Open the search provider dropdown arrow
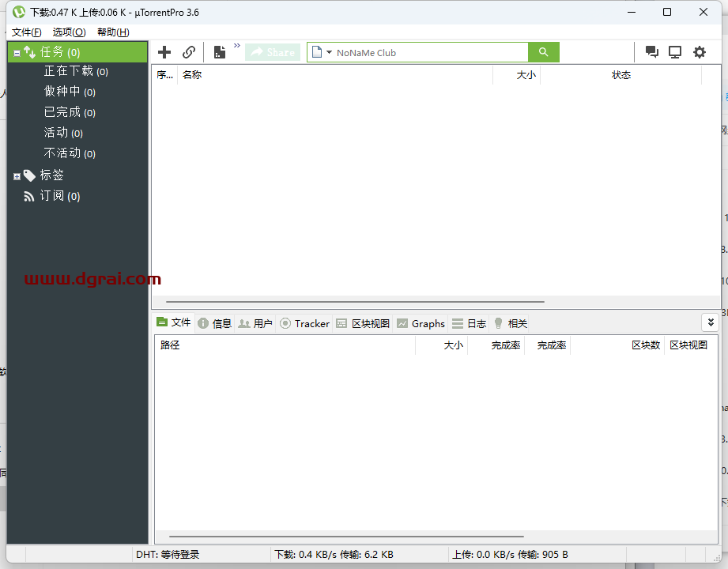This screenshot has height=569, width=728. [x=329, y=53]
